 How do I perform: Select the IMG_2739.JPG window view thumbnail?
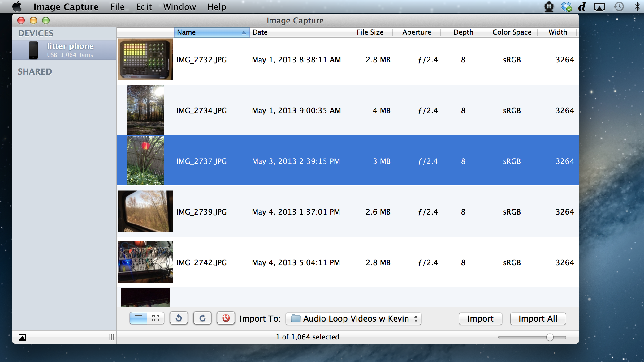pos(145,211)
